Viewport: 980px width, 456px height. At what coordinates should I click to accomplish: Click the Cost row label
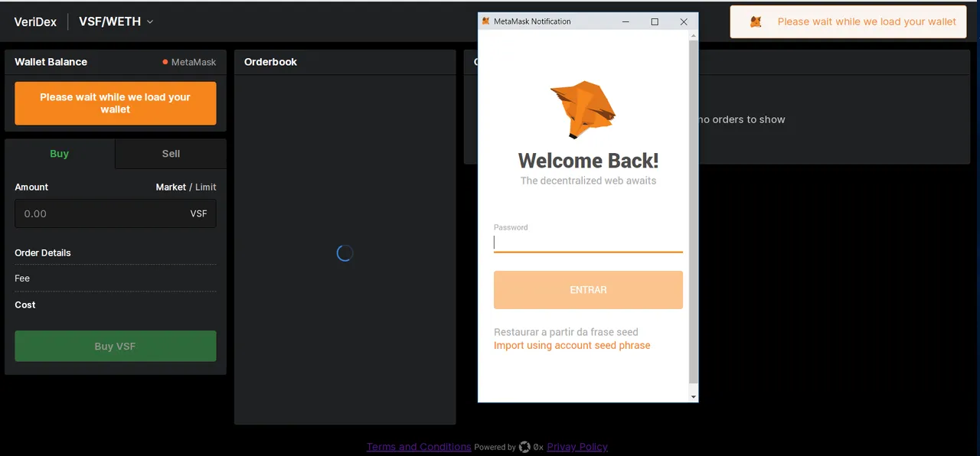pyautogui.click(x=25, y=305)
